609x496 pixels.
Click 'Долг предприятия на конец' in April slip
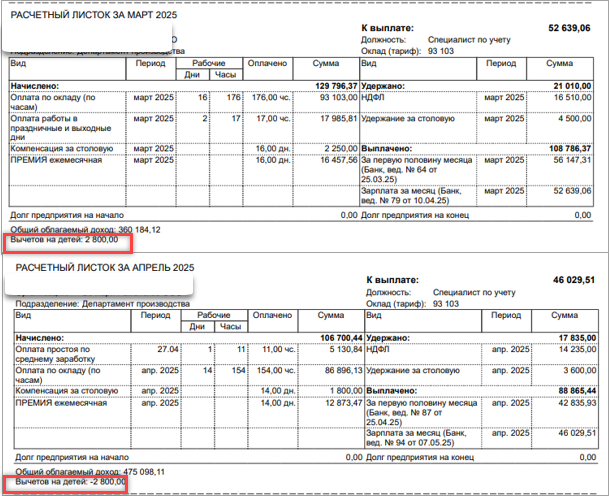[x=420, y=457]
